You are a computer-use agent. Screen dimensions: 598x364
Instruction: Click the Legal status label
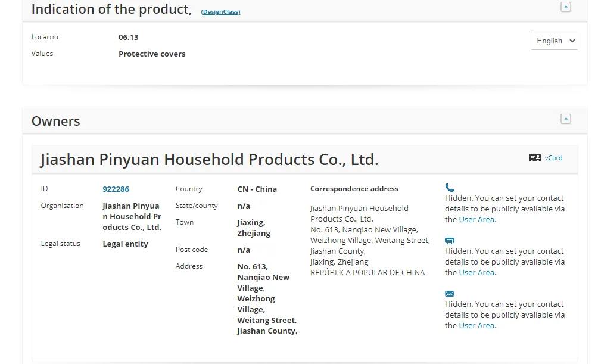coord(61,244)
